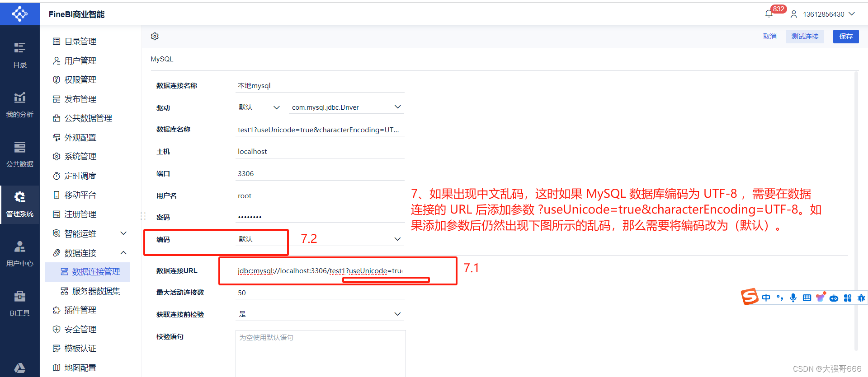The width and height of the screenshot is (868, 377).
Task: Click the Sogou game controller icon
Action: point(834,298)
